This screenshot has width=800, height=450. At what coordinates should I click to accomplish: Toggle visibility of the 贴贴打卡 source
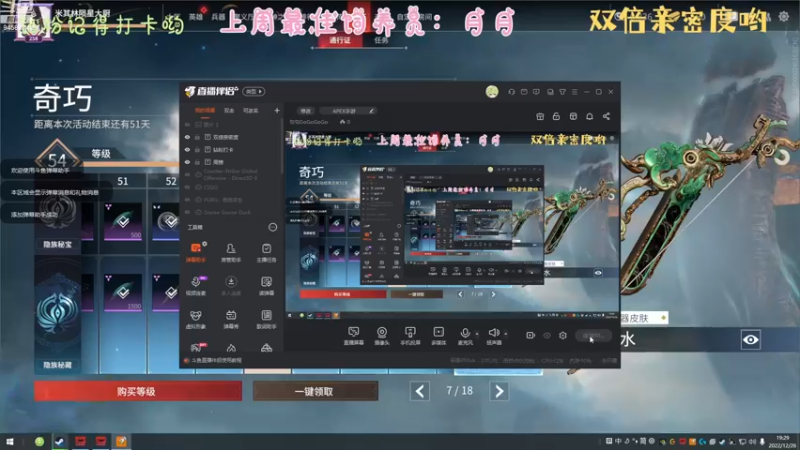pyautogui.click(x=187, y=149)
